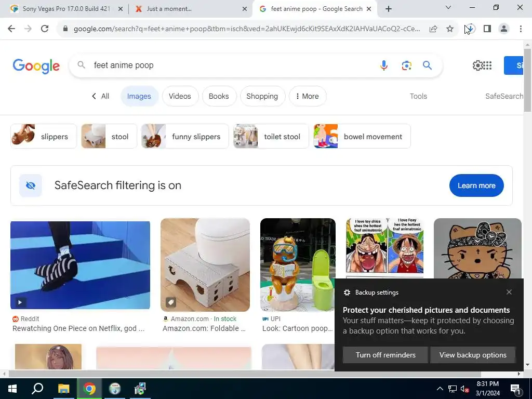Open the Chrome side panel icon

[x=487, y=29]
